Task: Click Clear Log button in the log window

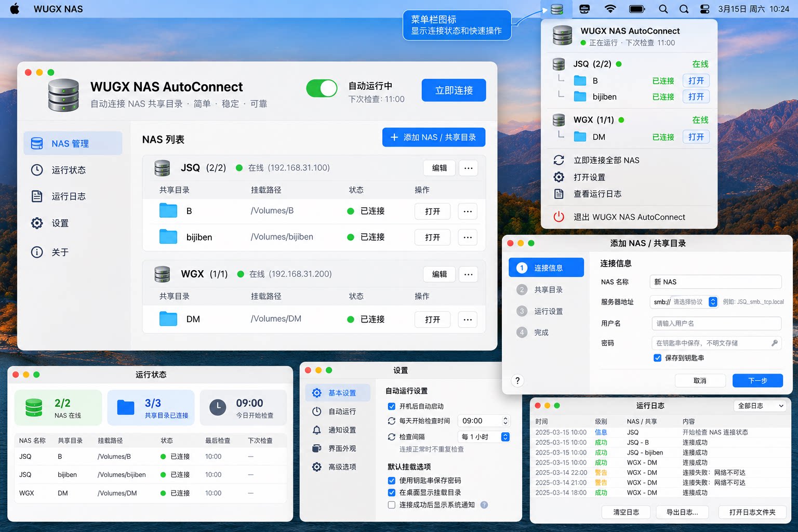Action: pos(626,512)
